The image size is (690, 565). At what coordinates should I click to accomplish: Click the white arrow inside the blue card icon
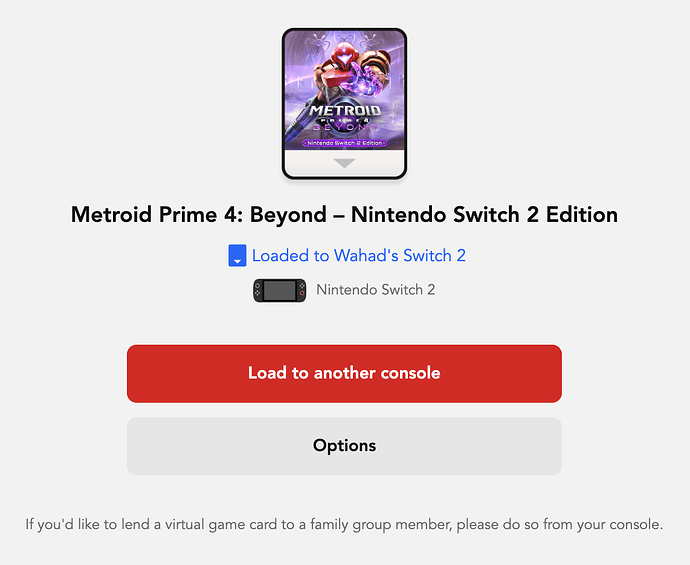click(237, 261)
